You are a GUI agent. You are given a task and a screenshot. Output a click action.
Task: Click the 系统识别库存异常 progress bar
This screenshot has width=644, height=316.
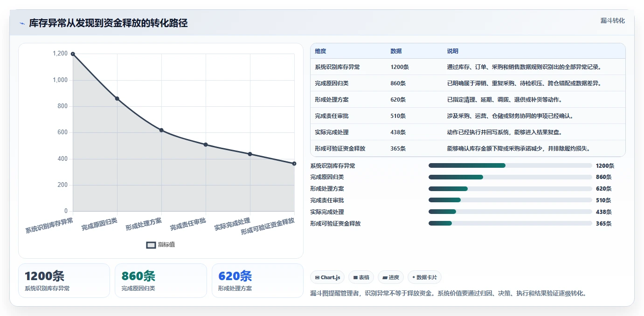(510, 165)
